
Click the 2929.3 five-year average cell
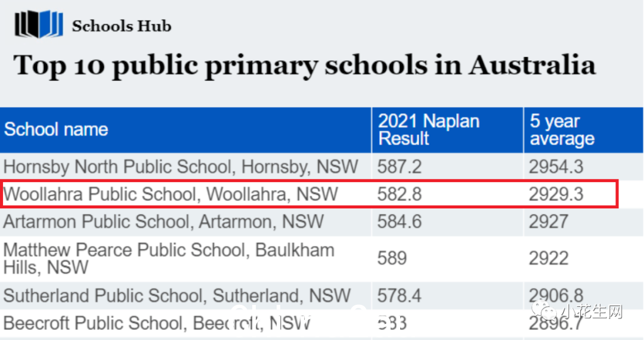[556, 194]
